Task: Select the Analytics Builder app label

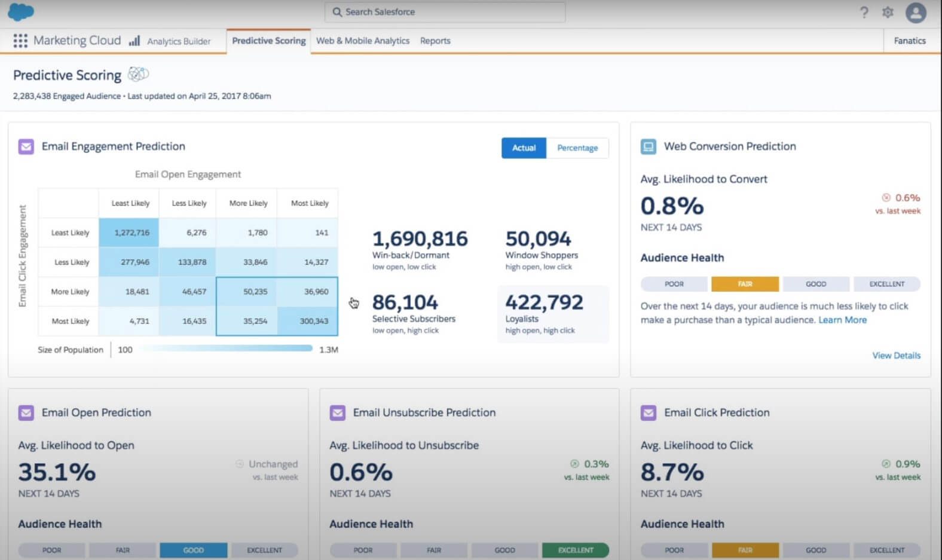Action: click(179, 41)
